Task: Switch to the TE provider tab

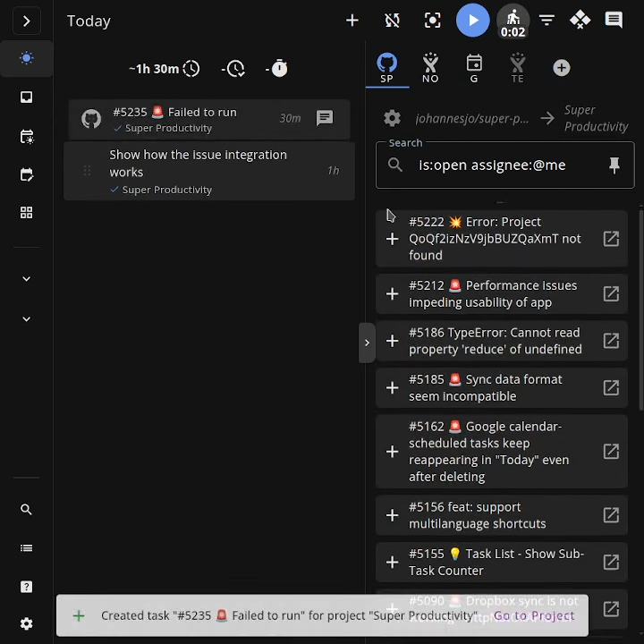Action: click(x=518, y=68)
